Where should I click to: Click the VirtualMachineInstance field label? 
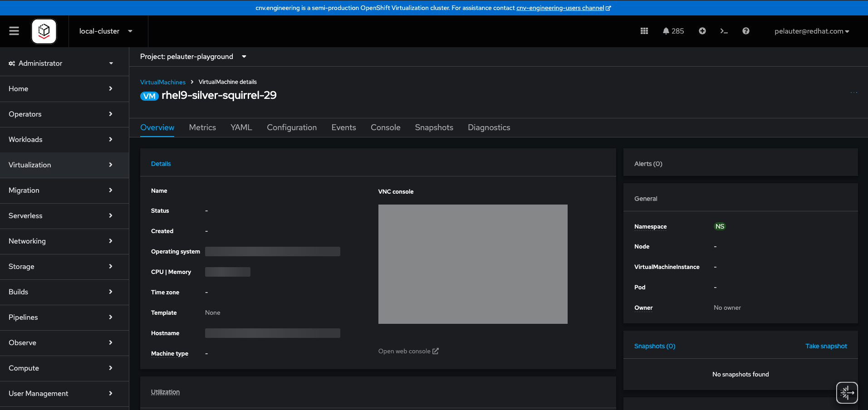pyautogui.click(x=667, y=267)
